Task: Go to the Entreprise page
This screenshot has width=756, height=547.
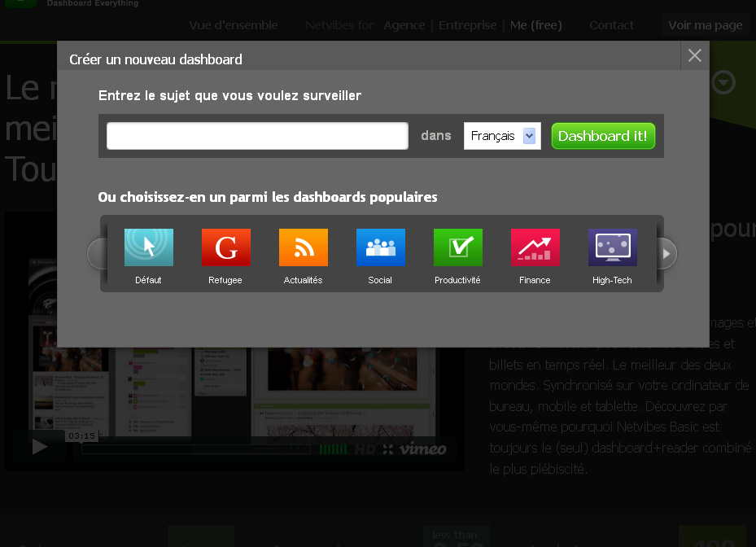Action: click(468, 25)
